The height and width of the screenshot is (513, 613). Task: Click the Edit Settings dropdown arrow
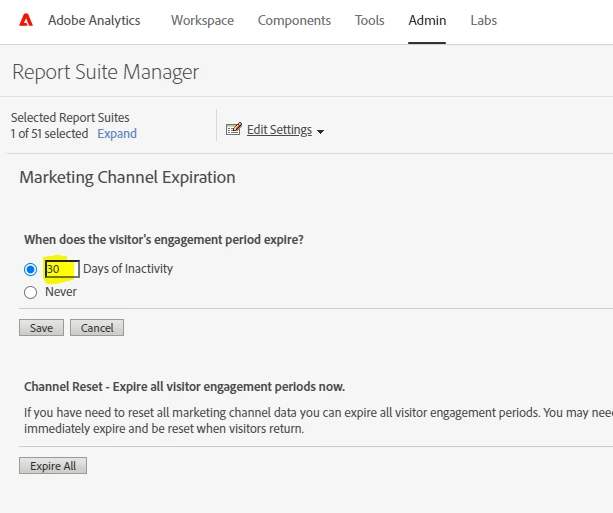(x=320, y=132)
